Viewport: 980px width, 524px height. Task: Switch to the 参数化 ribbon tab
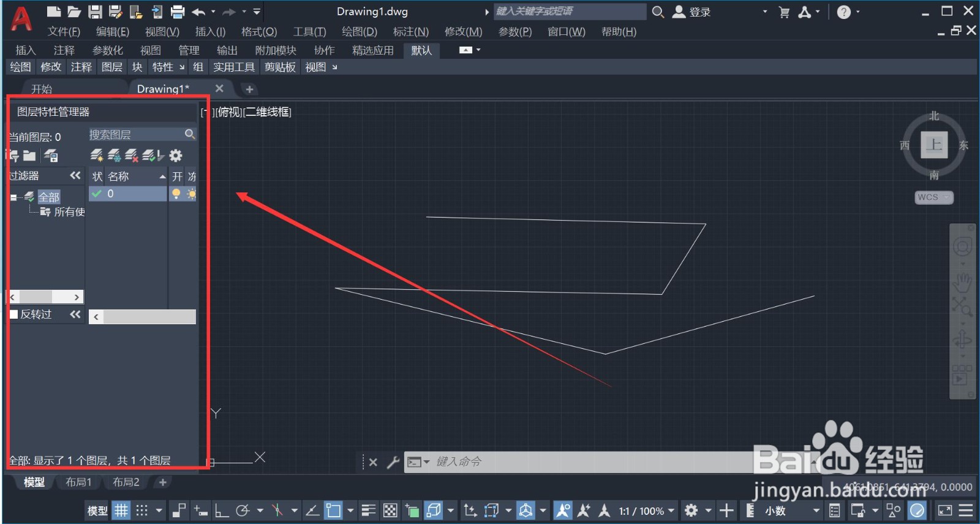tap(108, 50)
